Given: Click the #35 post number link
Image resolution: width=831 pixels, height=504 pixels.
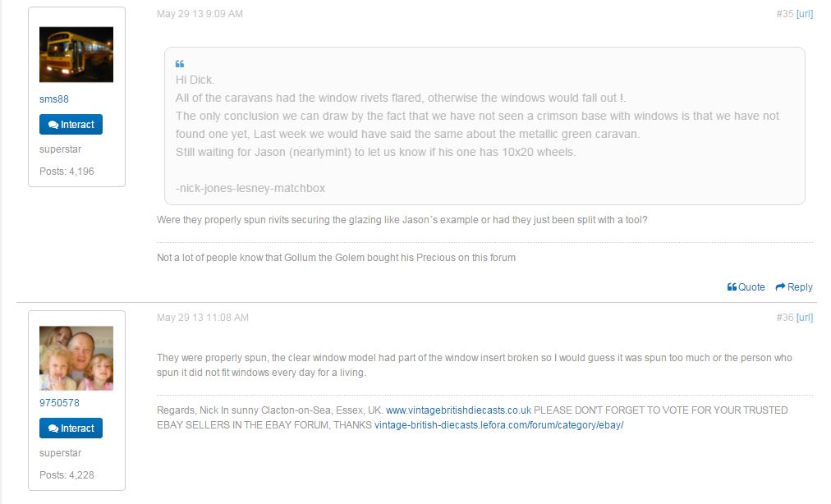Looking at the screenshot, I should click(x=784, y=14).
